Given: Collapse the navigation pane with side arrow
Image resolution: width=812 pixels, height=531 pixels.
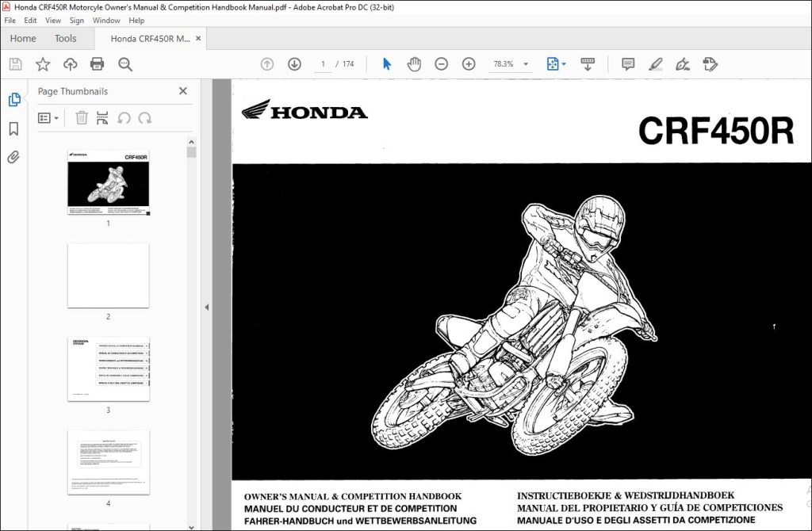Looking at the screenshot, I should coord(207,307).
